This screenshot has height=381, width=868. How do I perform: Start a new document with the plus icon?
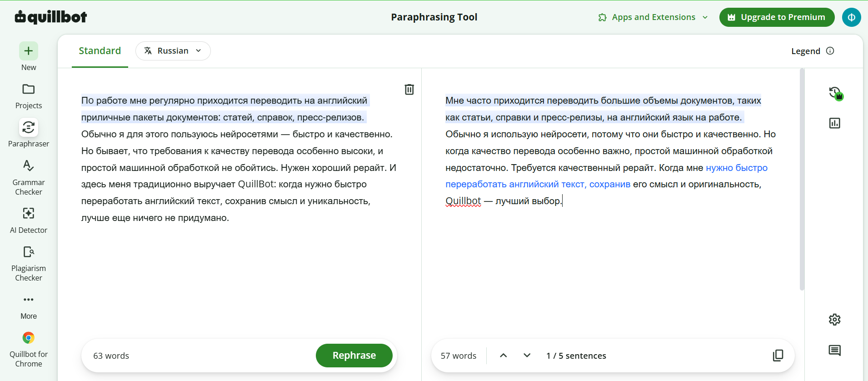click(x=29, y=51)
